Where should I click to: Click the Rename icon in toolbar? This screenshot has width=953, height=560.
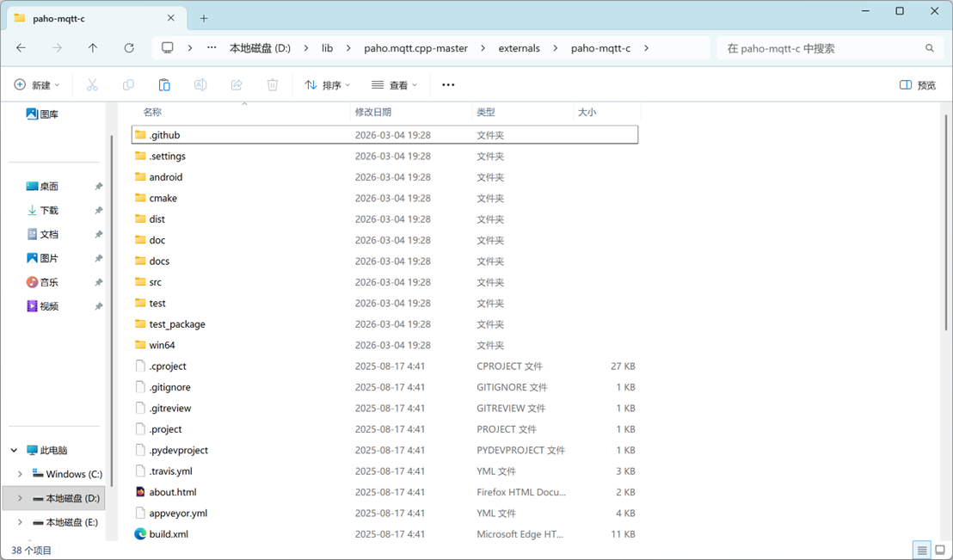pos(200,85)
